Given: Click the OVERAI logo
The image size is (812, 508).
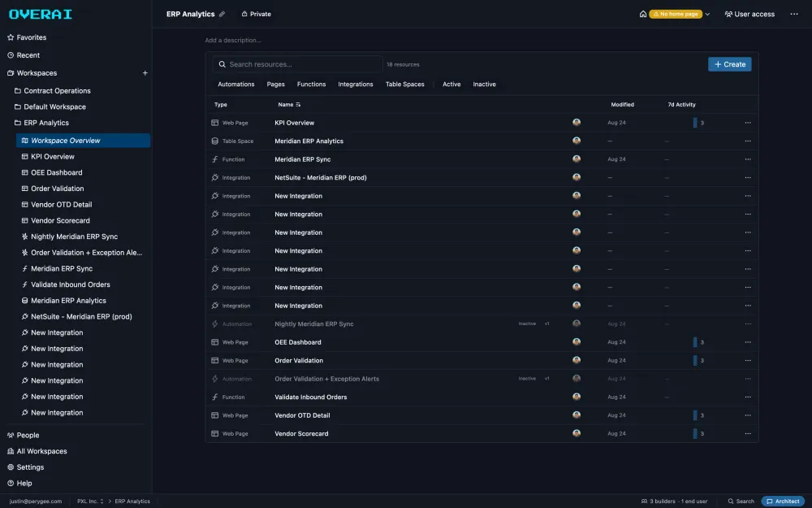Looking at the screenshot, I should [41, 14].
